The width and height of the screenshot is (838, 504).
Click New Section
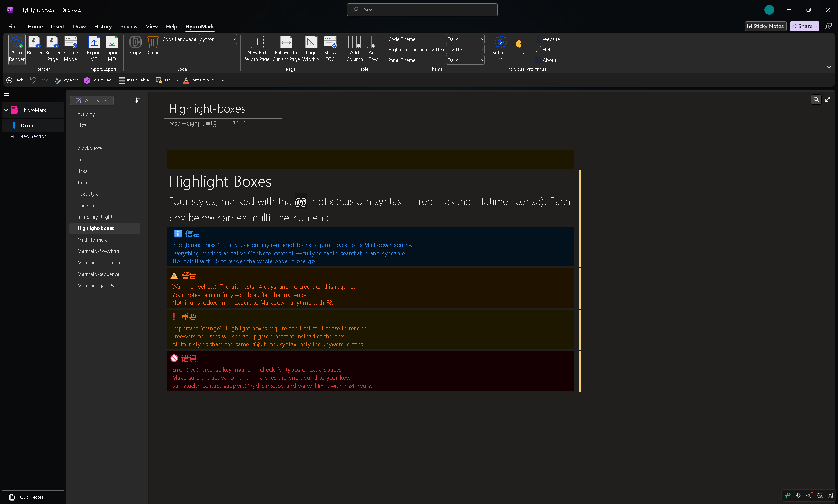29,136
